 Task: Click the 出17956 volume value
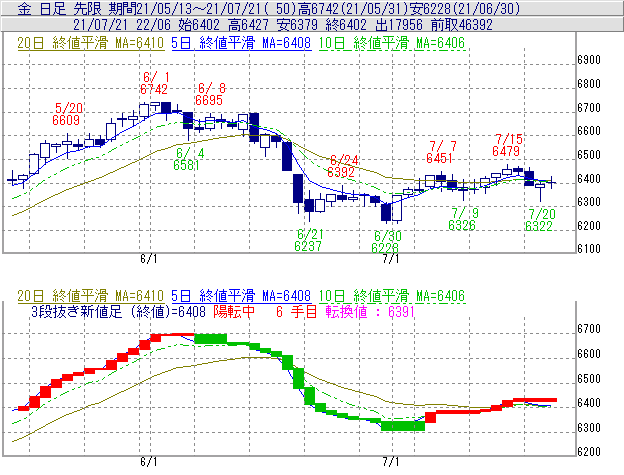(x=399, y=25)
